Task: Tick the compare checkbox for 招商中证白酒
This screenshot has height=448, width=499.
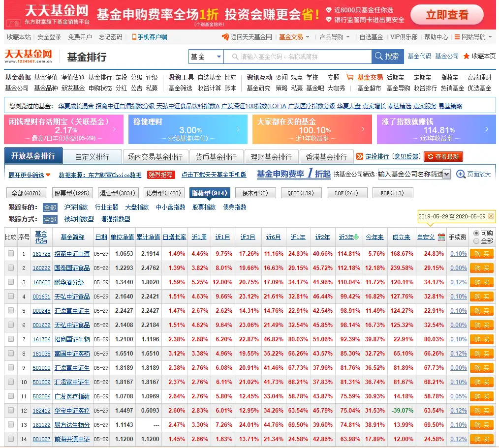Action: point(11,253)
